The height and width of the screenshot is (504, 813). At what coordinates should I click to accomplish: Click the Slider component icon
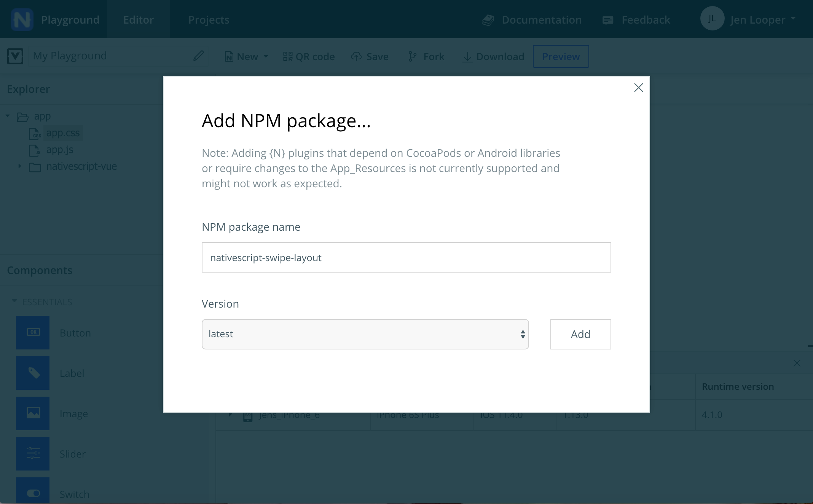33,454
